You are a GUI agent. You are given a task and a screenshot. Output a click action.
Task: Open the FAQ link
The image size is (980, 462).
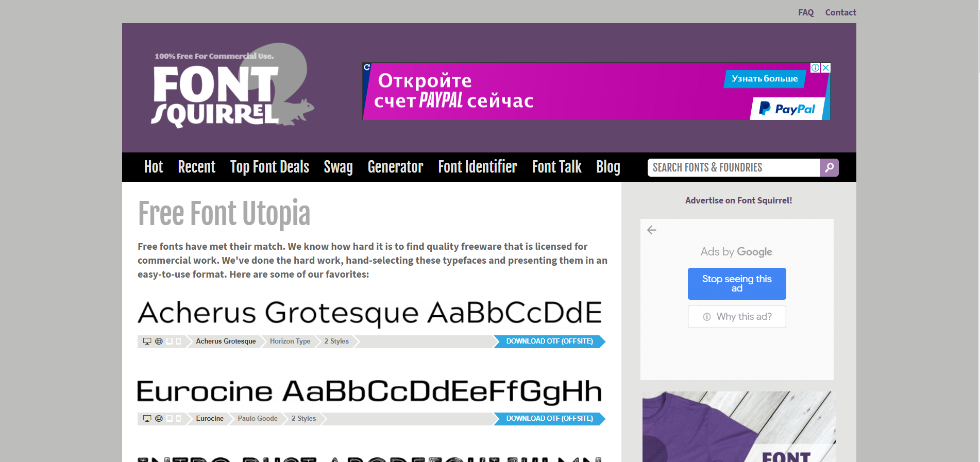(806, 12)
